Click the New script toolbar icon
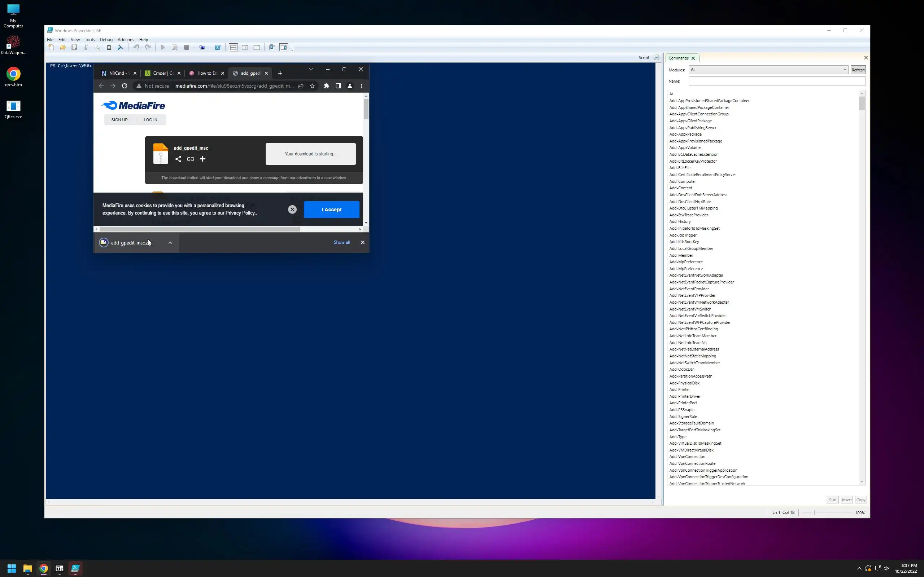The height and width of the screenshot is (577, 924). point(51,47)
